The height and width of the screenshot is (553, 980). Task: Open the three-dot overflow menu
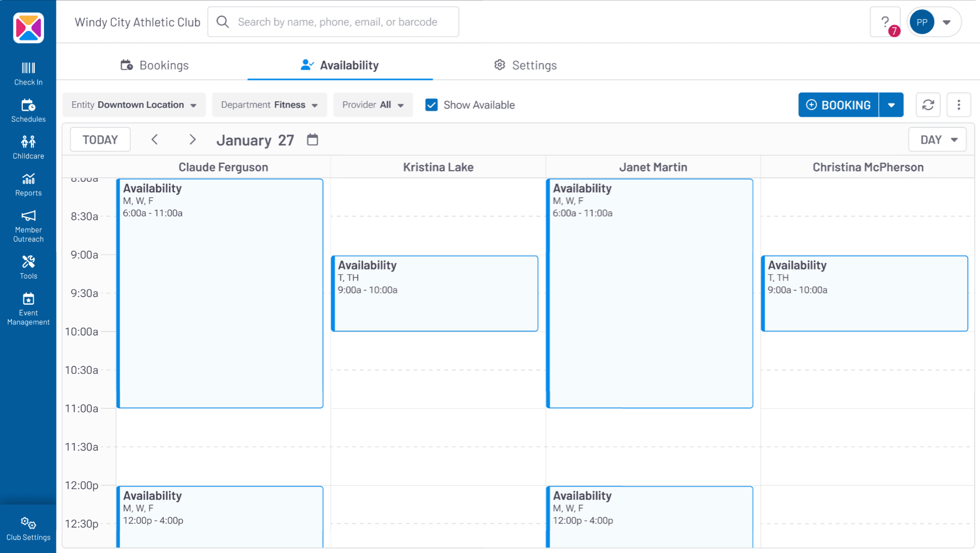pos(959,105)
